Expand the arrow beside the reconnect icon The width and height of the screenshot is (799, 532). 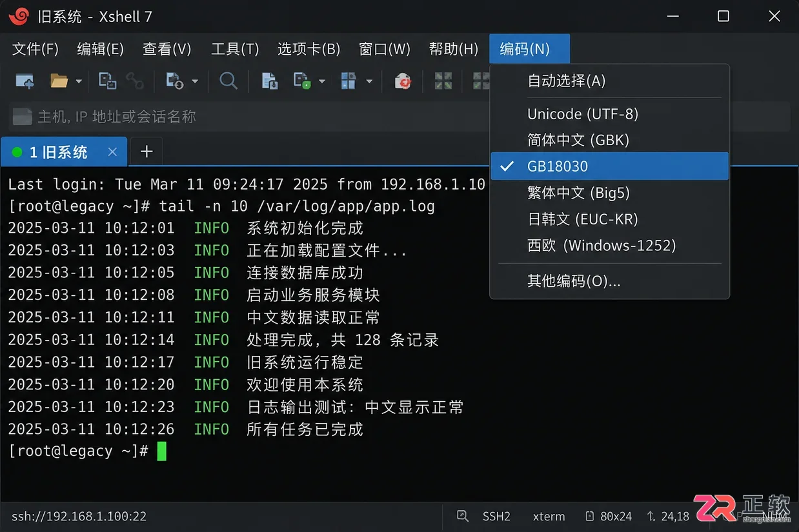tap(194, 82)
